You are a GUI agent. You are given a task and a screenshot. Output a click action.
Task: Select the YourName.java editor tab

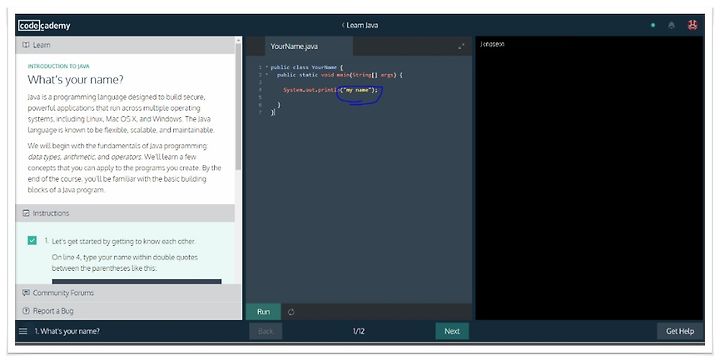309,46
